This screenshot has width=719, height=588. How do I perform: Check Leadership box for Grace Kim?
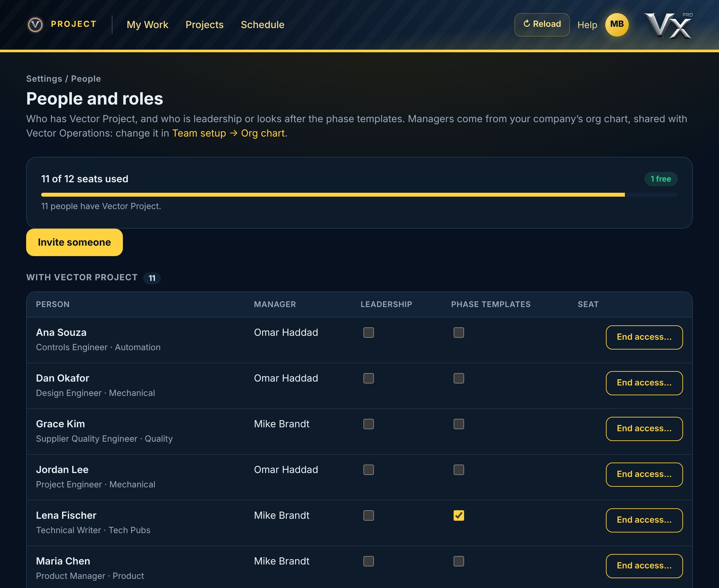[x=368, y=424]
